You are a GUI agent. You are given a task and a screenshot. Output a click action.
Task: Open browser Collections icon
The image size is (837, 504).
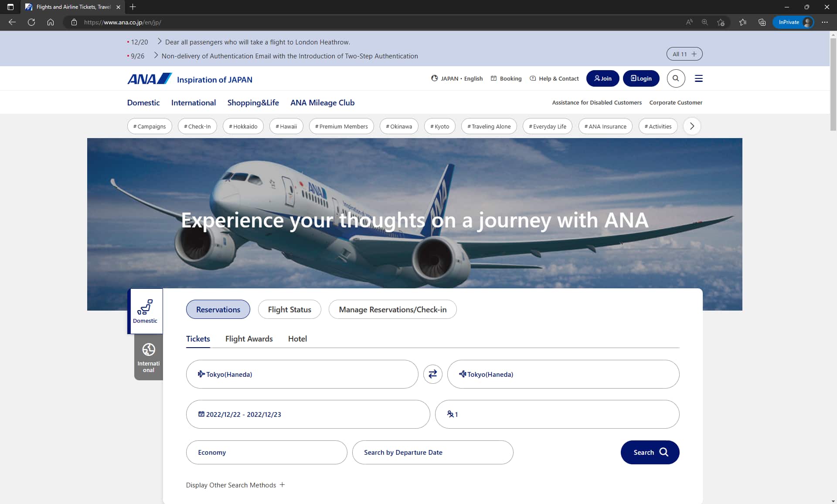pyautogui.click(x=762, y=22)
